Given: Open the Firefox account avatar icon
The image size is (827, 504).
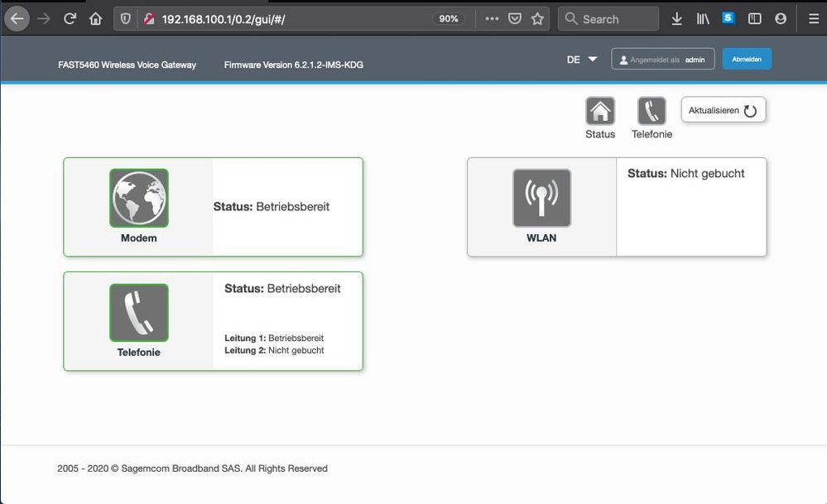Looking at the screenshot, I should tap(781, 19).
